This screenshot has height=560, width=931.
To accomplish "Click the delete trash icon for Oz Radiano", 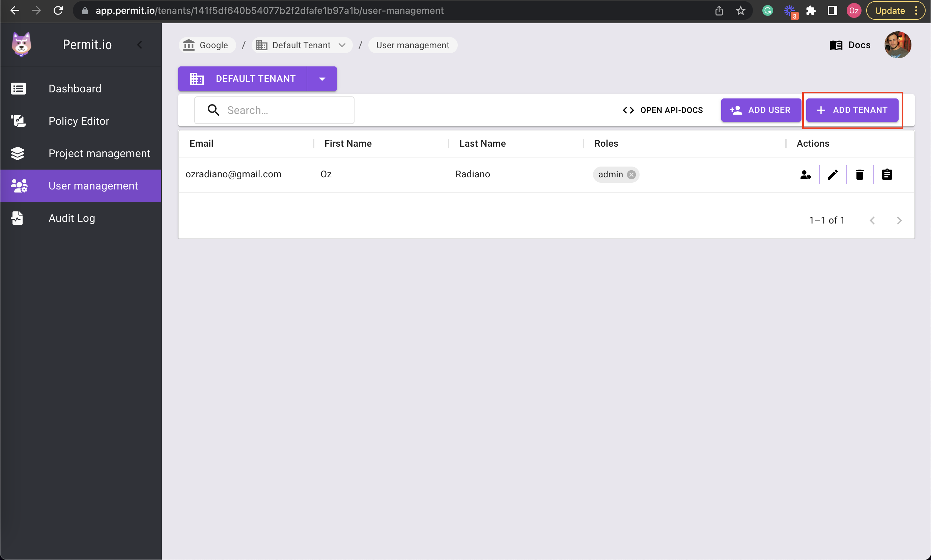I will (x=860, y=174).
